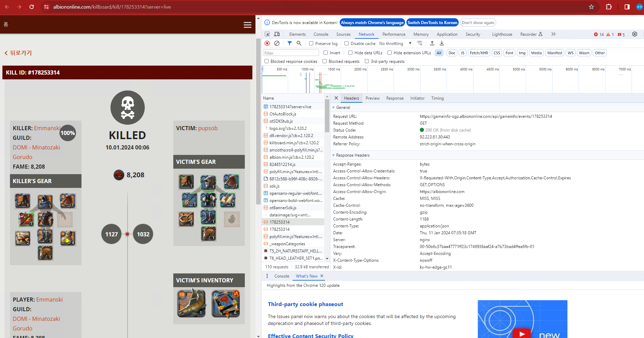Check Hide data URLs

(x=350, y=53)
